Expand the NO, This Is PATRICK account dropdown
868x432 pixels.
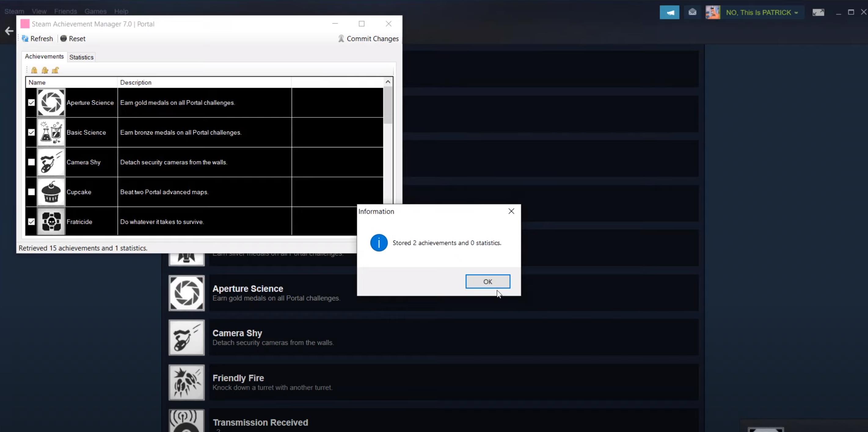[x=761, y=13]
